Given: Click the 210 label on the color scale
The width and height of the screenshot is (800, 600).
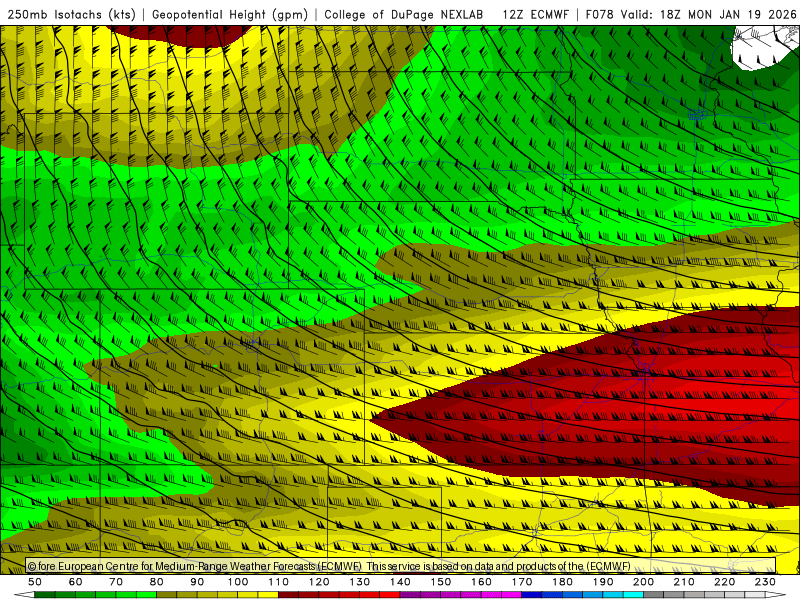Looking at the screenshot, I should click(x=684, y=582).
